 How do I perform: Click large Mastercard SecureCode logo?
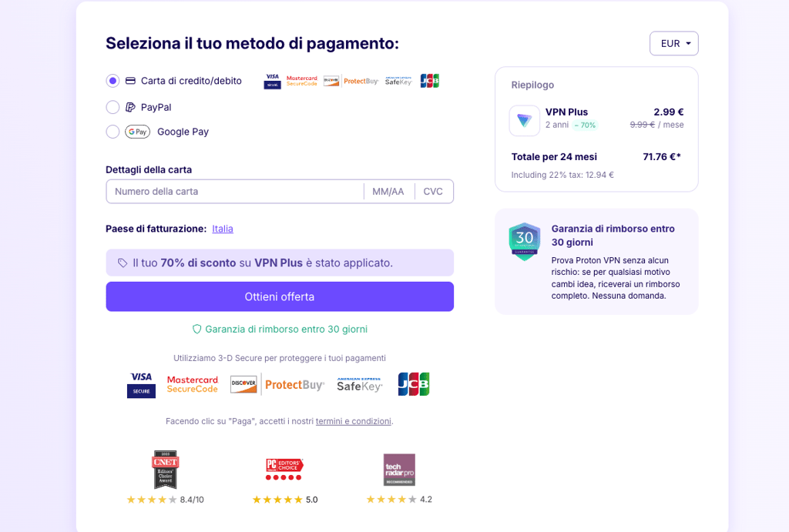(192, 385)
